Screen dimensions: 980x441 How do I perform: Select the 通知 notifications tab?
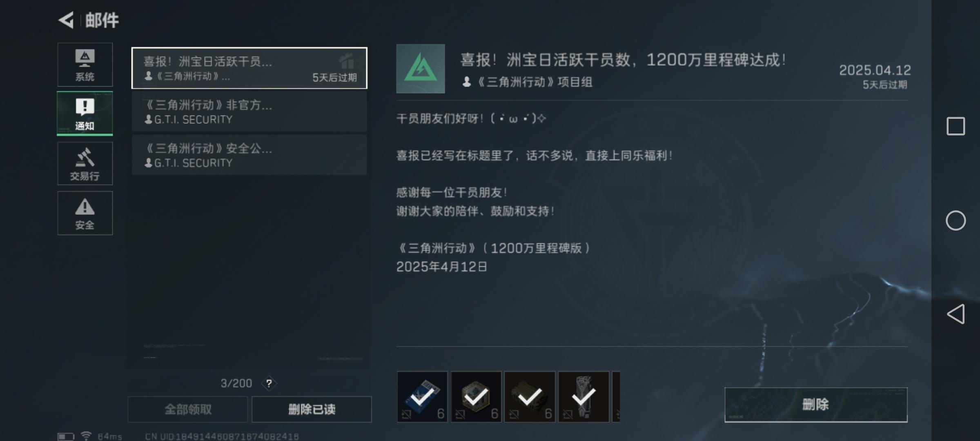pos(85,114)
